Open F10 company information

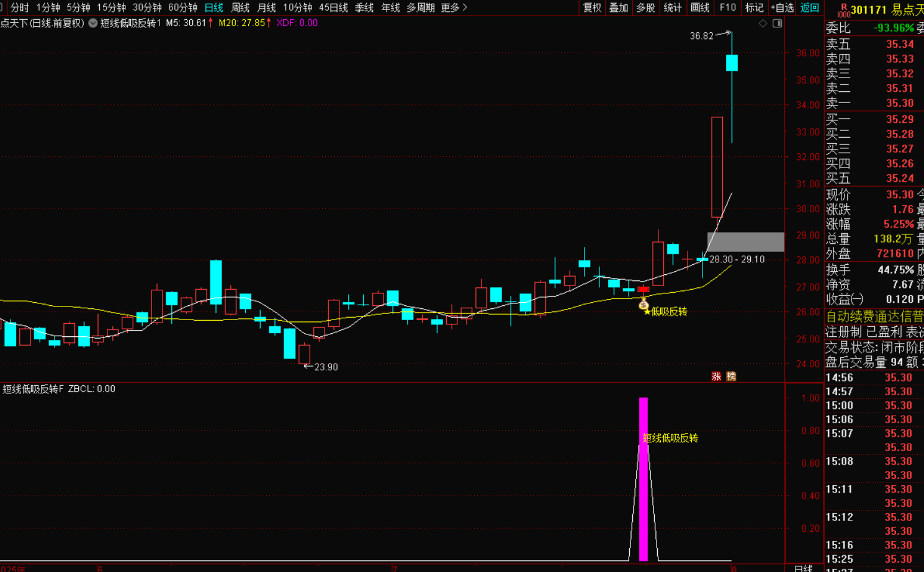click(x=727, y=7)
